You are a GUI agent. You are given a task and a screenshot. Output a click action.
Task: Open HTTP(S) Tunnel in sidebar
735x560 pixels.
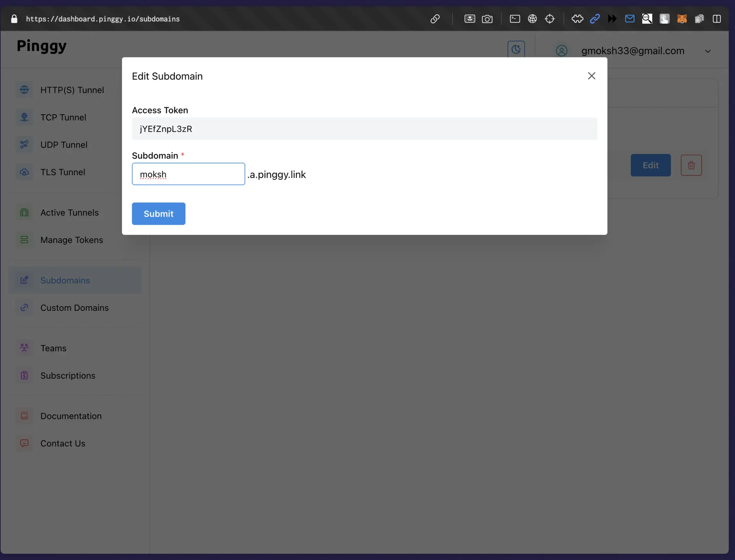tap(75, 90)
